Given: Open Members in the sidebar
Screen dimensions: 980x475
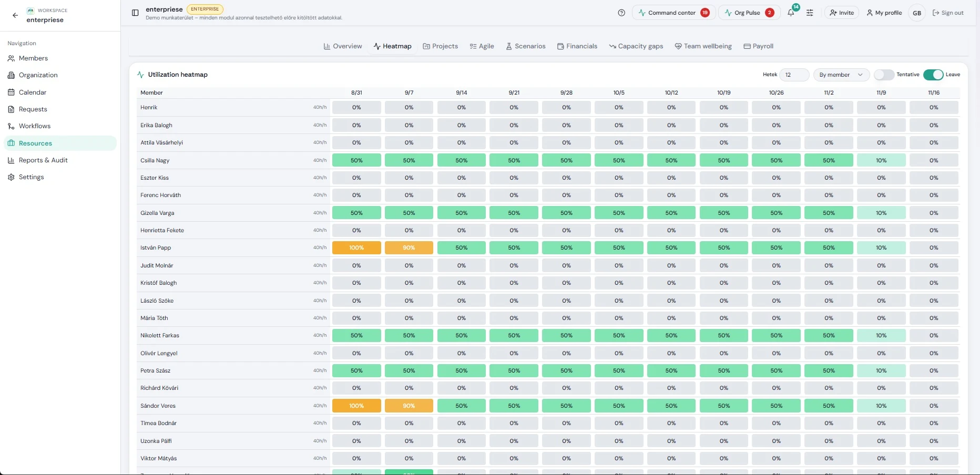Looking at the screenshot, I should point(60,58).
